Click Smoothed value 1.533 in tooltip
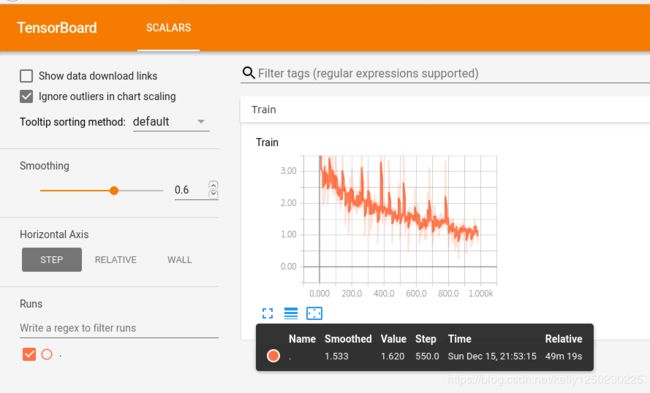Viewport: 650px width, 393px height. point(337,356)
